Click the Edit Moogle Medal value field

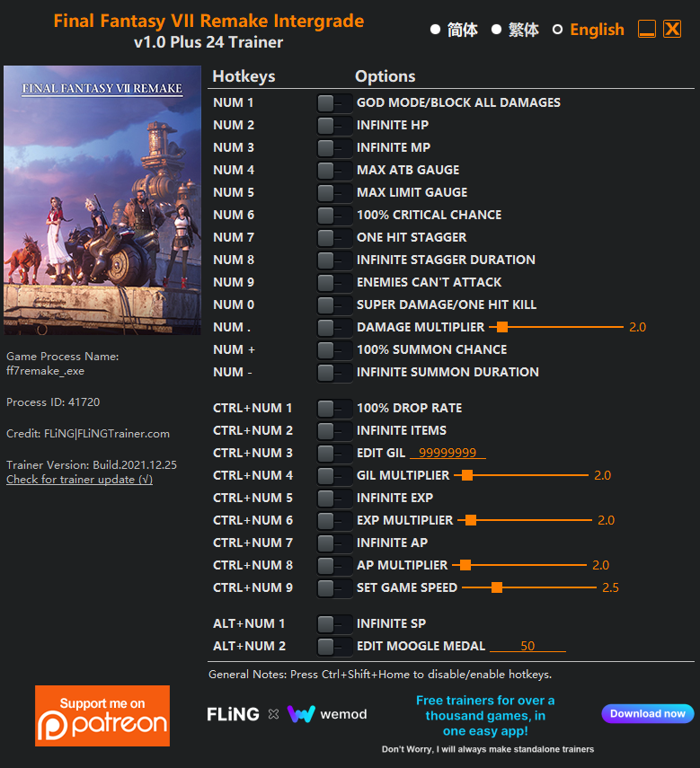(x=527, y=646)
